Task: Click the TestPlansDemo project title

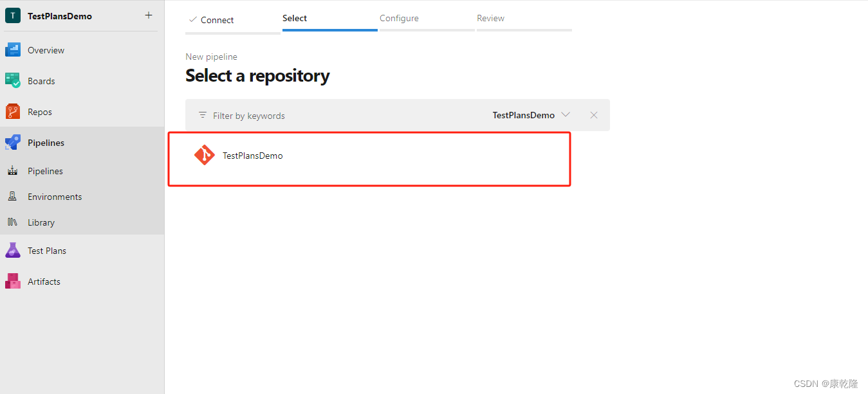Action: [60, 16]
